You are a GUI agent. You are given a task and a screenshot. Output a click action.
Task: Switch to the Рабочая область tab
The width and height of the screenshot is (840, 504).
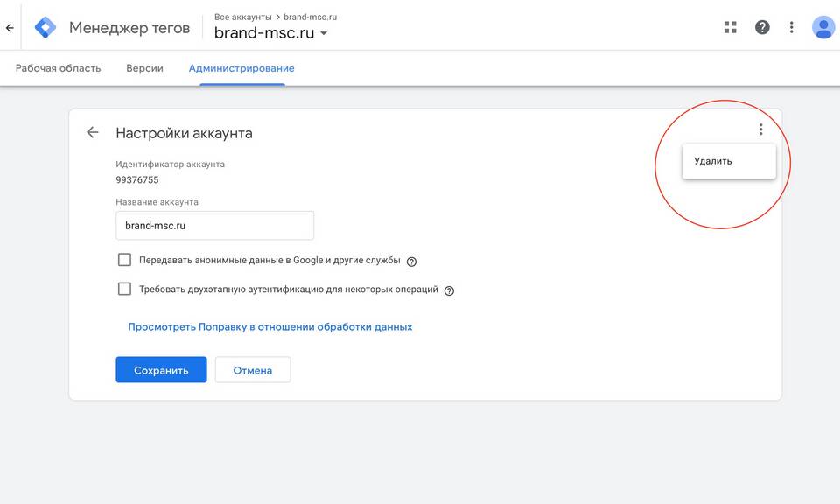58,68
